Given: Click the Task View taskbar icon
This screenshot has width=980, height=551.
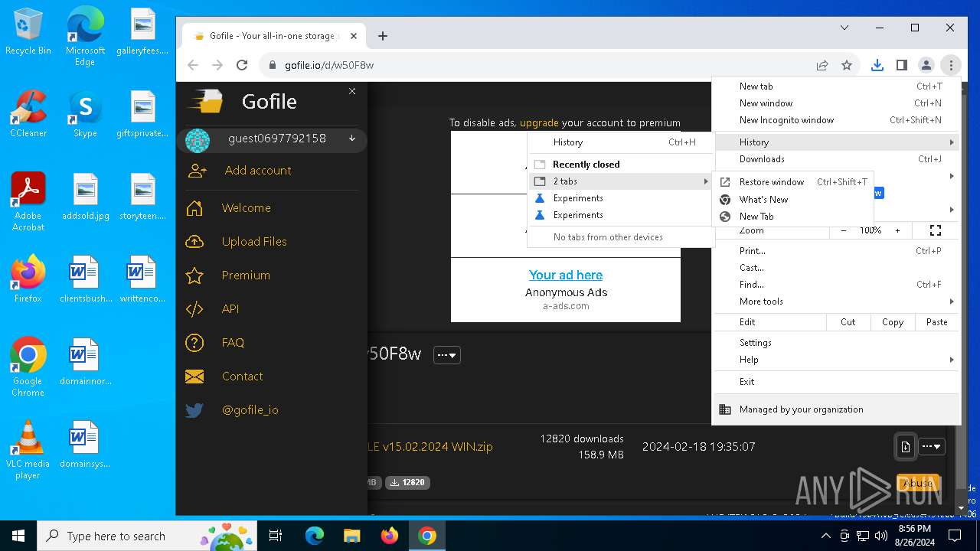Looking at the screenshot, I should tap(276, 536).
